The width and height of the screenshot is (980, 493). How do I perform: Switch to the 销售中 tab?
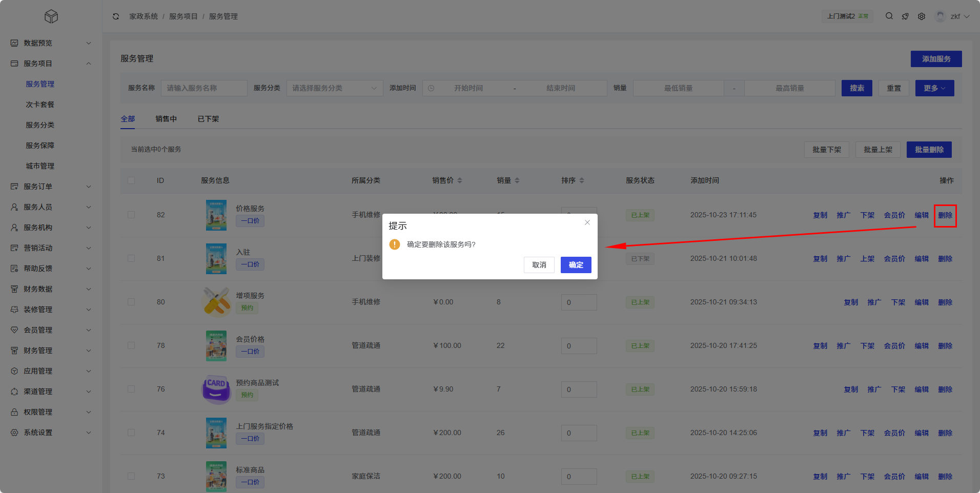pos(166,119)
